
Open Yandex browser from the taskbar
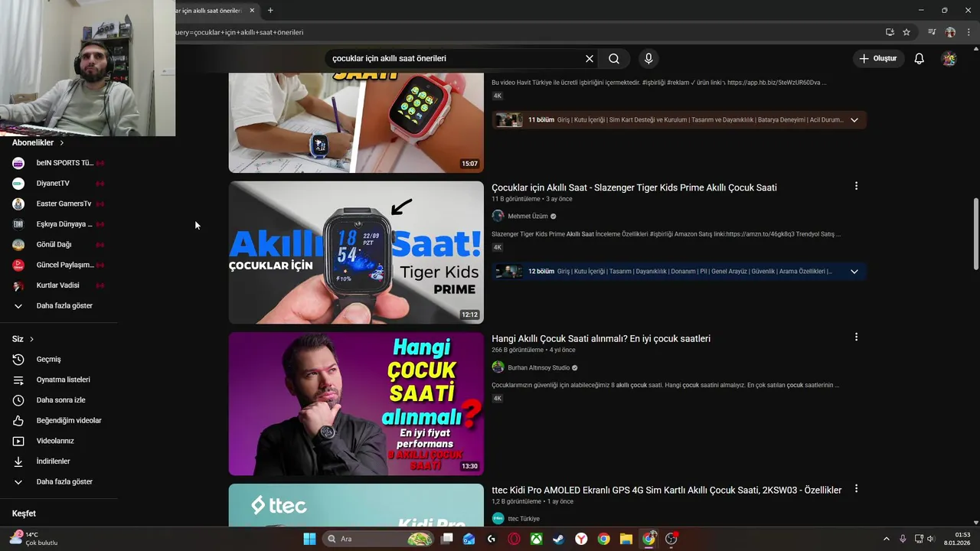(x=581, y=539)
